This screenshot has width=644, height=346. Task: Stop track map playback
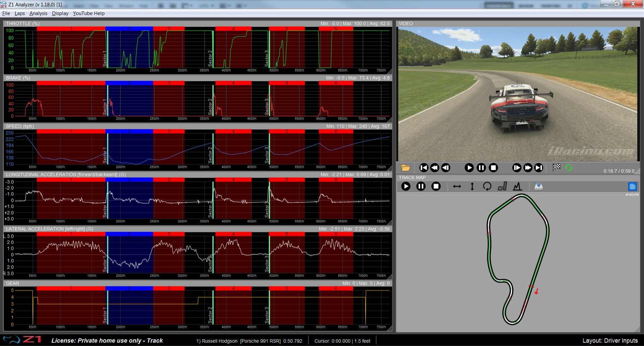click(x=436, y=186)
